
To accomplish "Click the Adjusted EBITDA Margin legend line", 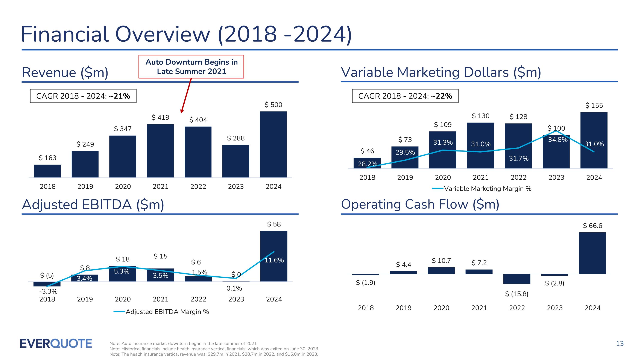I will [119, 312].
